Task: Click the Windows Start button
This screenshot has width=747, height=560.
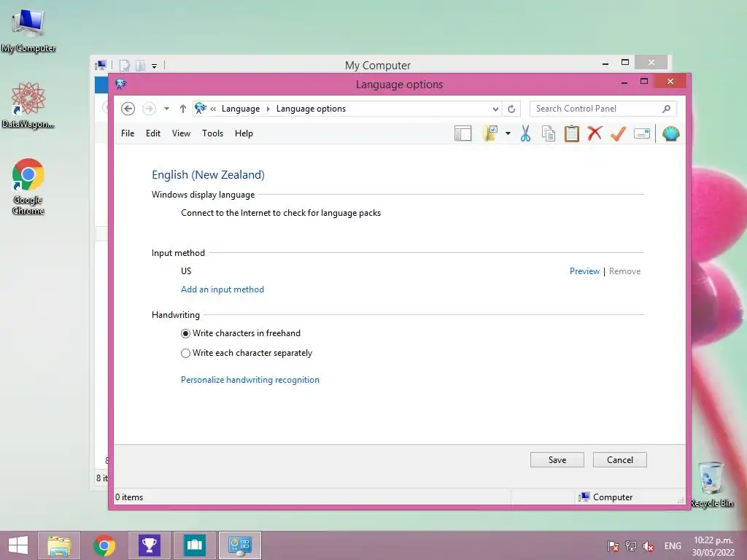Action: click(18, 545)
